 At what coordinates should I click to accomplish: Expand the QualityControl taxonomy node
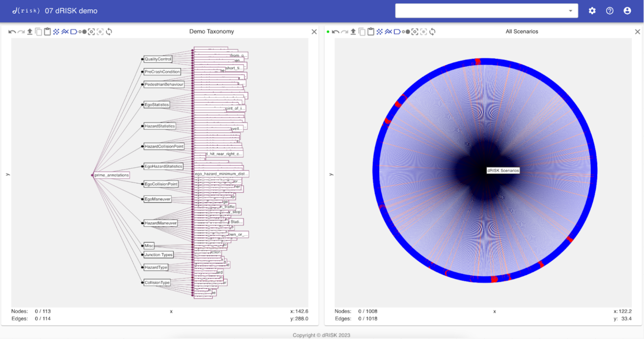(x=158, y=59)
